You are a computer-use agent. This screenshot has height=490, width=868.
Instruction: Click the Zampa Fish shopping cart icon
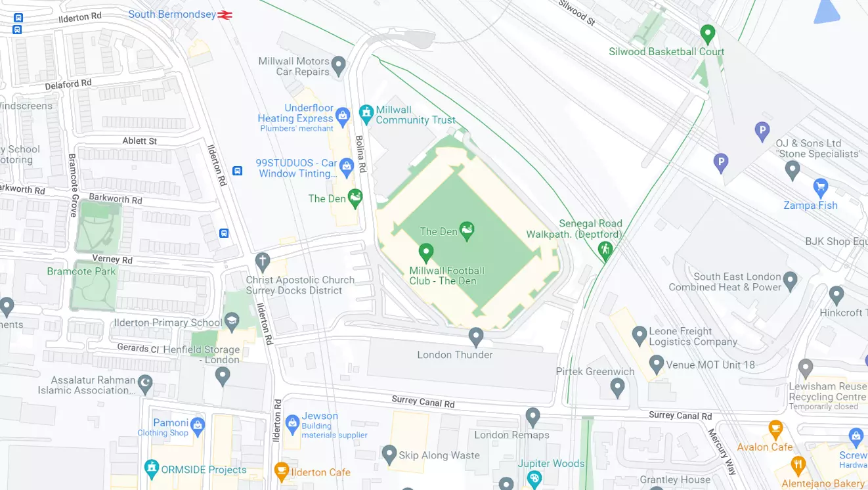click(x=820, y=187)
